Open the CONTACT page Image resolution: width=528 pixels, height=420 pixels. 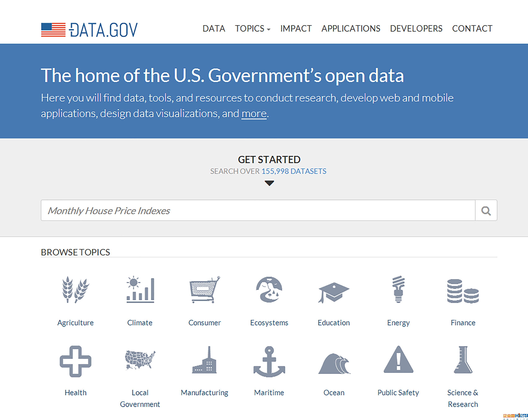click(472, 29)
